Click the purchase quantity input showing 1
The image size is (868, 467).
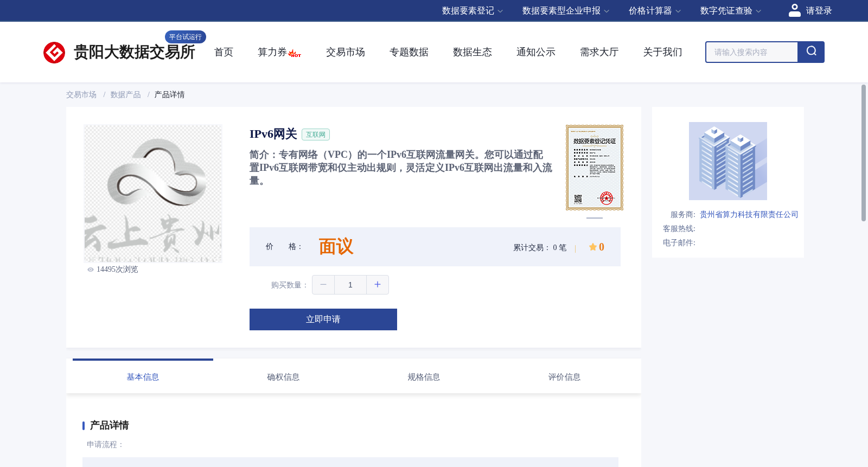[x=350, y=285]
